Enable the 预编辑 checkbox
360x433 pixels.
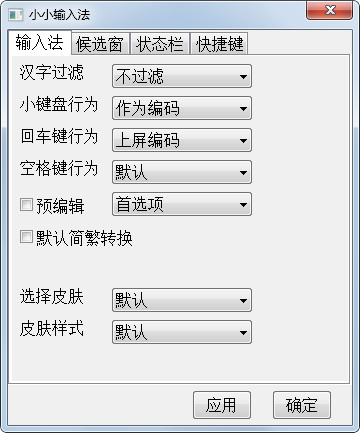tap(26, 205)
